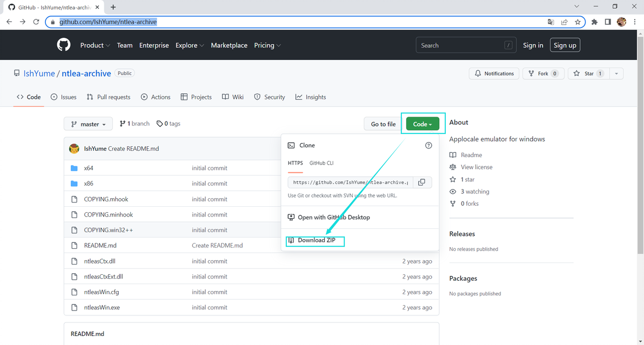
Task: Click the site lock icon in address bar
Action: tap(52, 22)
